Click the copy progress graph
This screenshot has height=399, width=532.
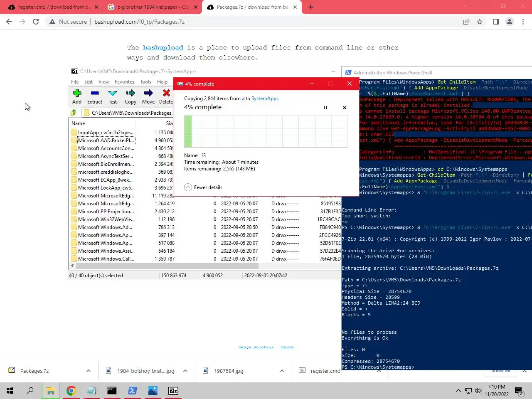(x=266, y=131)
